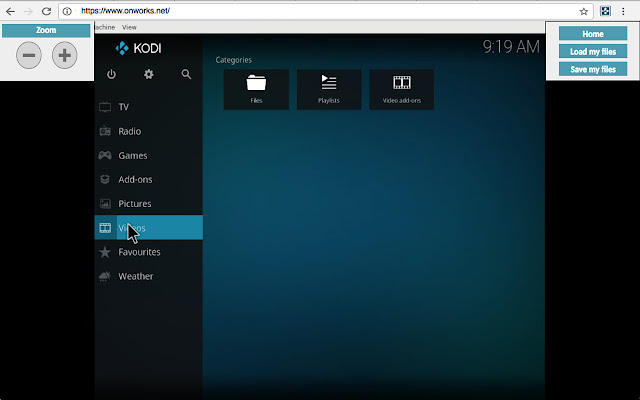Image resolution: width=640 pixels, height=400 pixels.
Task: Open the TV menu entry
Action: click(149, 107)
